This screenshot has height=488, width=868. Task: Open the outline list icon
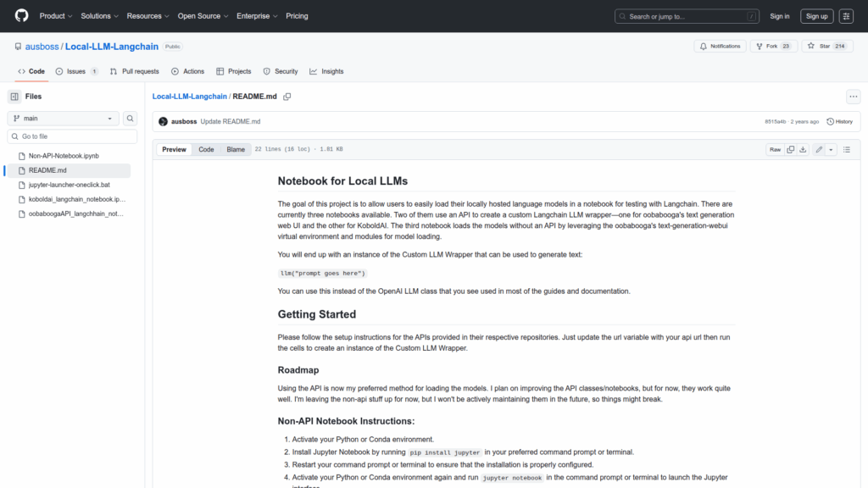[847, 149]
